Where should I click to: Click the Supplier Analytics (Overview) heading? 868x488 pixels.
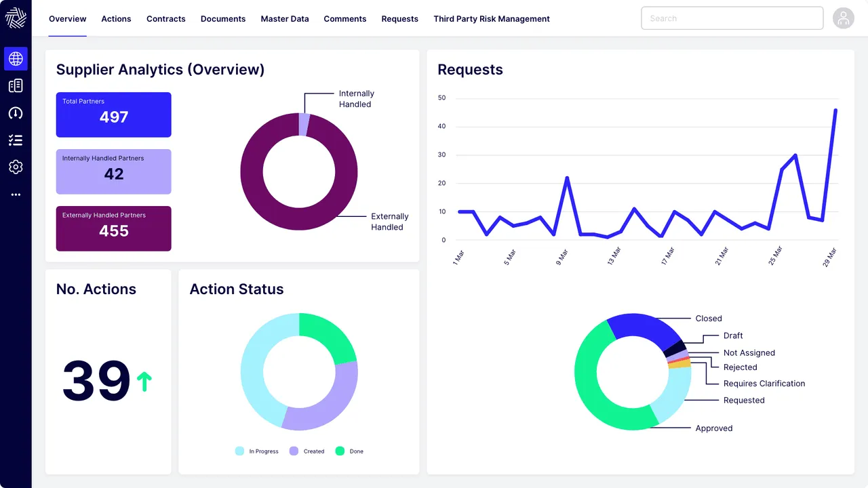[160, 70]
